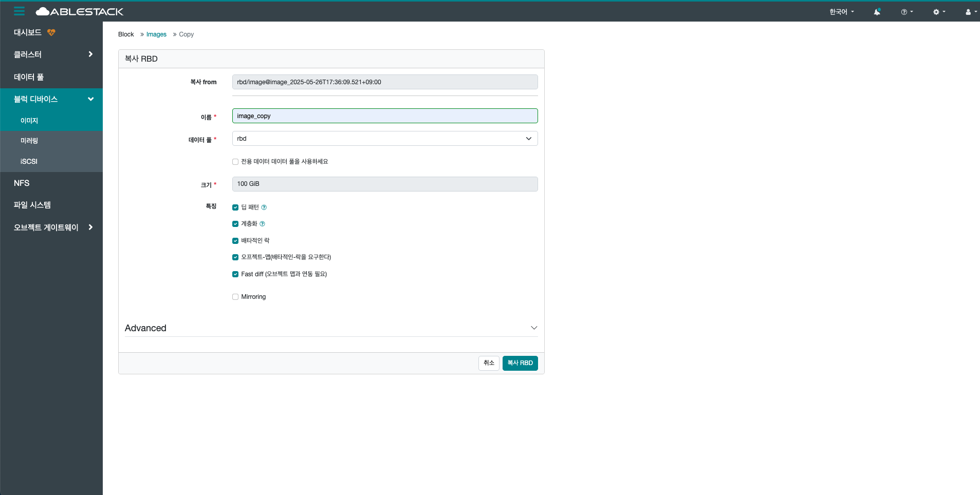Click the 취소 cancel button
Image resolution: width=980 pixels, height=495 pixels.
[x=489, y=363]
